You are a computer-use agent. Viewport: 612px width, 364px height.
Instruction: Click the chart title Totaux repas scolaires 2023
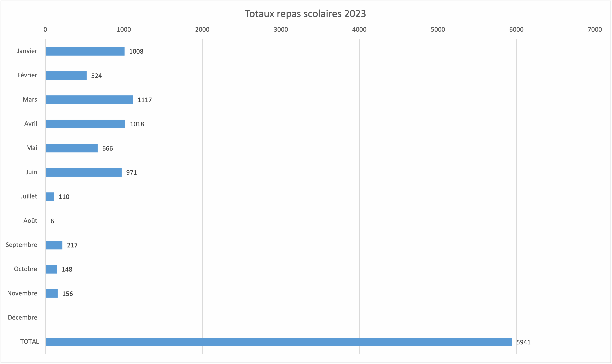(305, 14)
